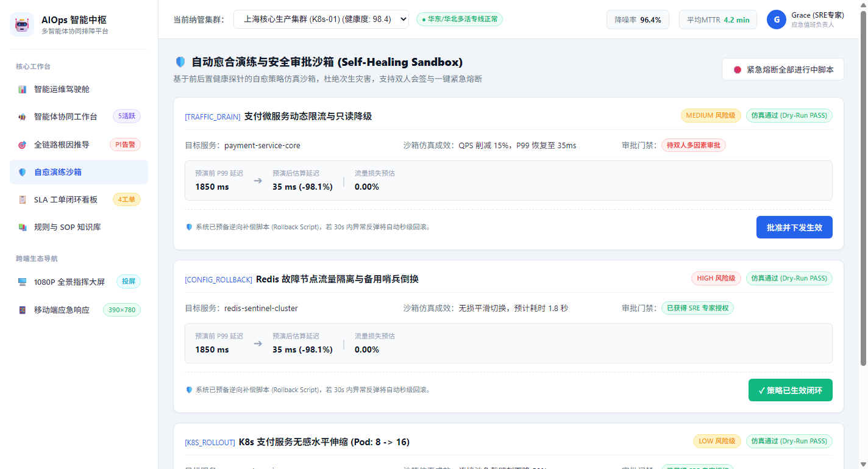Click 待双人多因素审批 approval tag
868x469 pixels.
click(x=694, y=145)
